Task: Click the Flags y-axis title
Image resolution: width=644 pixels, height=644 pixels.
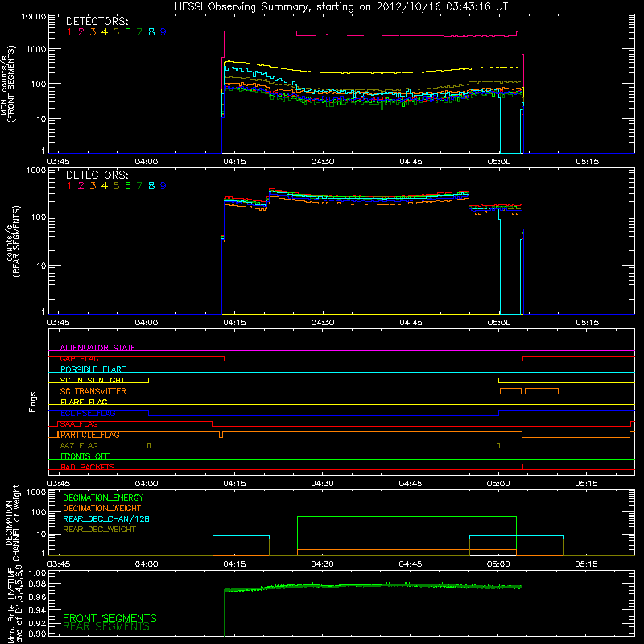Action: (33, 402)
